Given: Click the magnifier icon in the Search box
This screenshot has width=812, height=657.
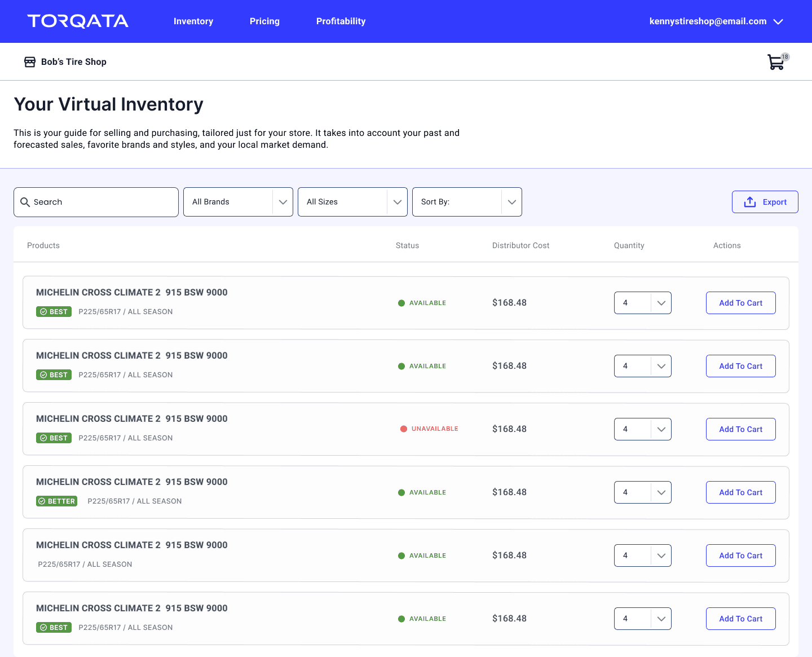Looking at the screenshot, I should click(25, 202).
